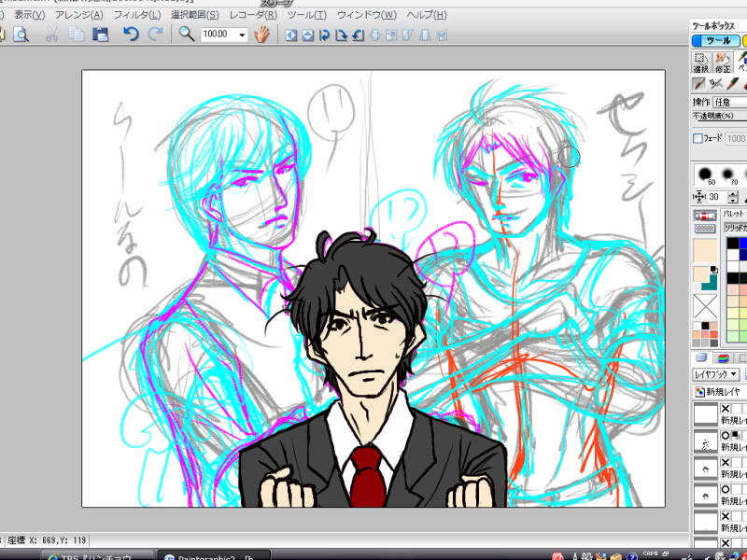Viewport: 747px width, 560px height.
Task: Click the 新規レイヤ new layer button
Action: (719, 392)
